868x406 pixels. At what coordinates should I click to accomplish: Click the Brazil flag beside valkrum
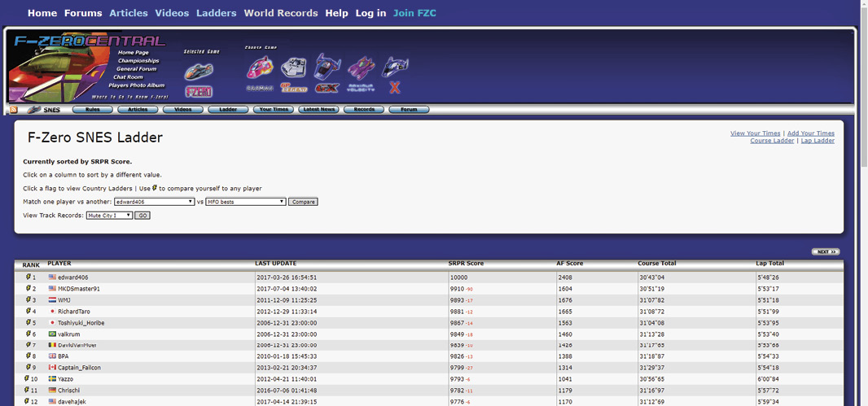[x=53, y=334]
